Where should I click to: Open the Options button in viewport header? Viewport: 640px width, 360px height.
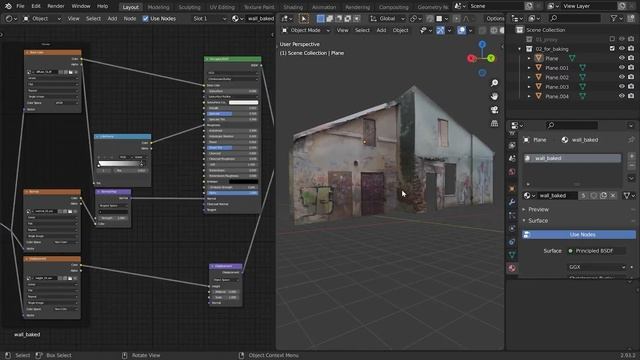(x=494, y=18)
